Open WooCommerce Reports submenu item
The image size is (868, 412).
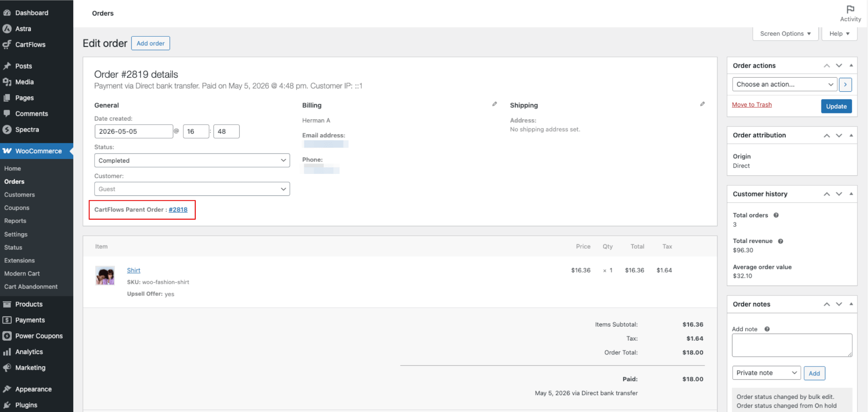coord(15,221)
